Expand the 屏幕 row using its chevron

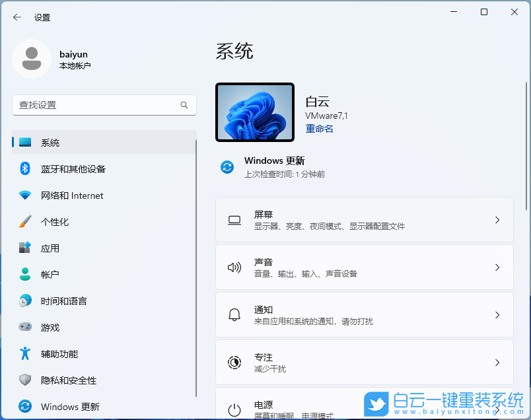point(497,219)
